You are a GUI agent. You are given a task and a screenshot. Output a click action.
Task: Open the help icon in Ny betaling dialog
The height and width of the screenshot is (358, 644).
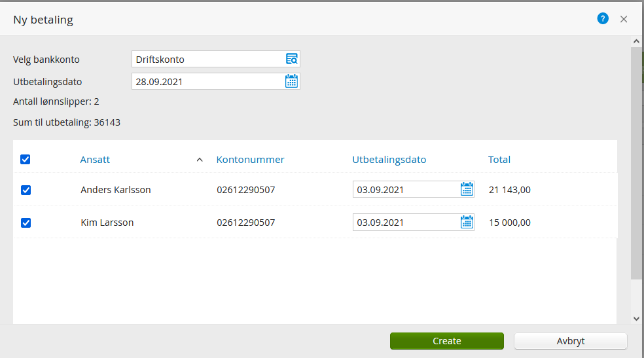click(x=603, y=18)
